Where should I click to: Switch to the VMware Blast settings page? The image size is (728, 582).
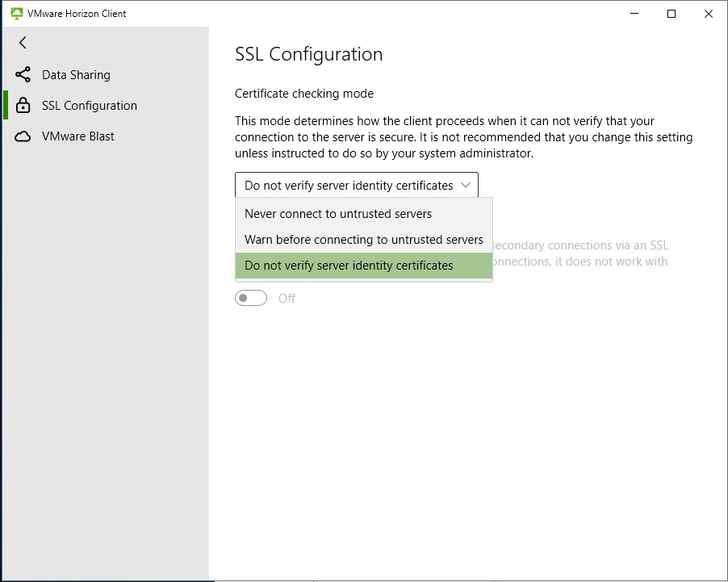(x=78, y=136)
